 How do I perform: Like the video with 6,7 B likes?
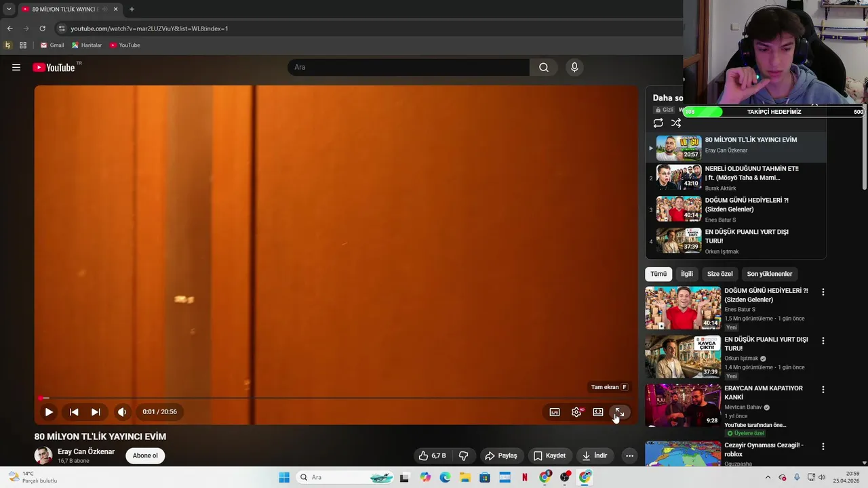(432, 455)
